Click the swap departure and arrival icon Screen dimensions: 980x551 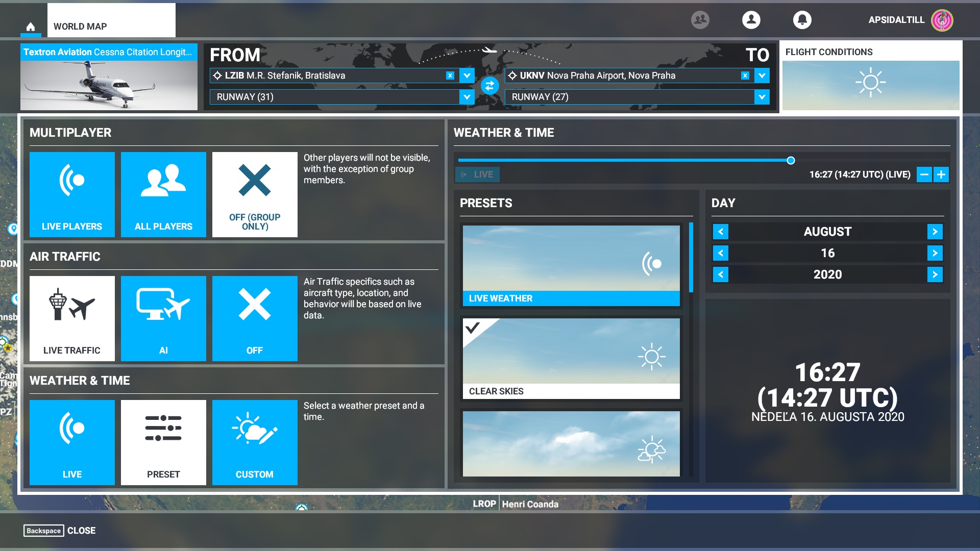(490, 85)
